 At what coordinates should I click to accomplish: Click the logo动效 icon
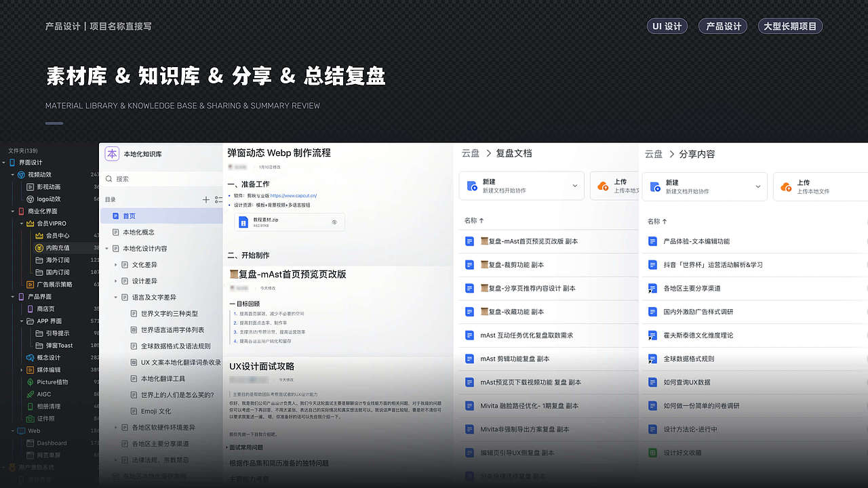click(x=30, y=199)
